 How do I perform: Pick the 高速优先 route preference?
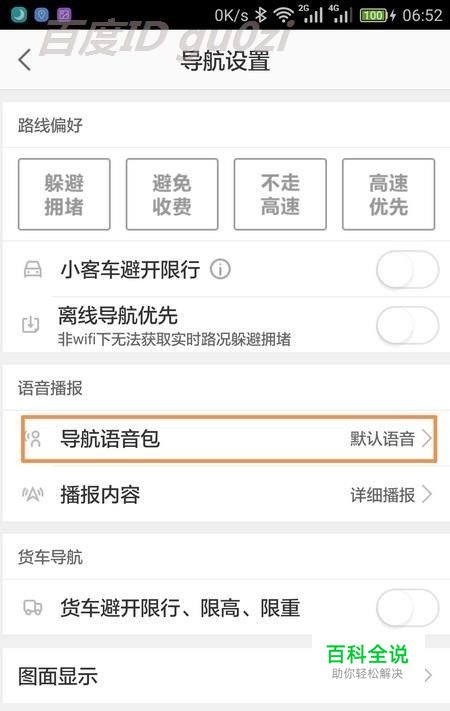388,194
